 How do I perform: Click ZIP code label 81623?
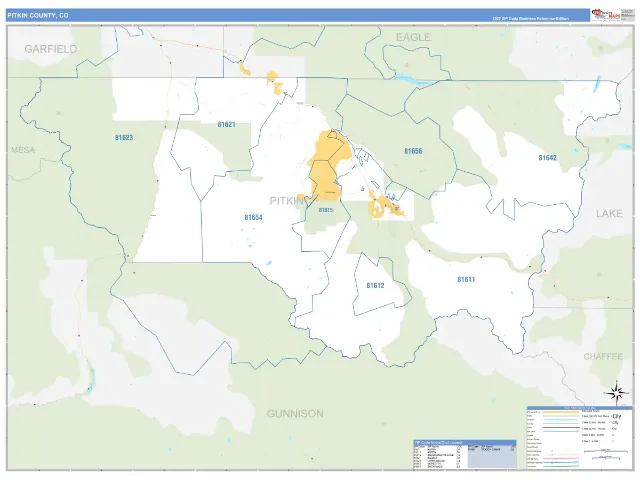tap(124, 138)
